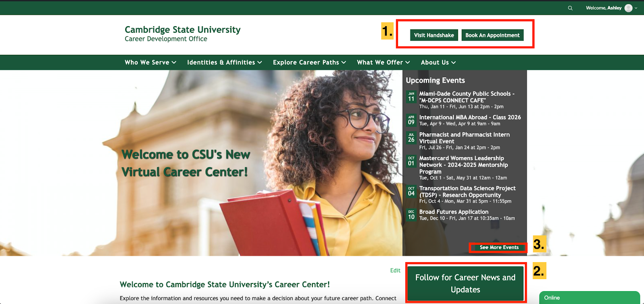This screenshot has height=304, width=644.
Task: Click the search magnifier icon
Action: point(570,8)
